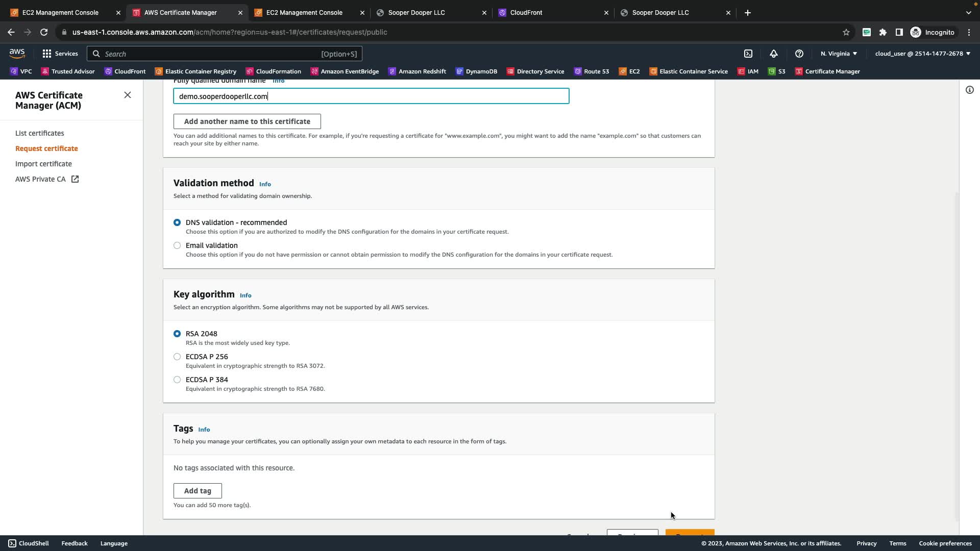980x551 pixels.
Task: Open List certificates in the sidebar
Action: click(x=39, y=133)
